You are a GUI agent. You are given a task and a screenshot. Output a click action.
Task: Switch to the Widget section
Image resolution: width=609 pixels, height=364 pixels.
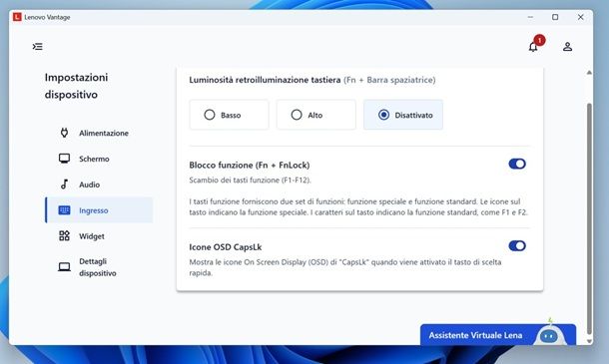(99, 236)
